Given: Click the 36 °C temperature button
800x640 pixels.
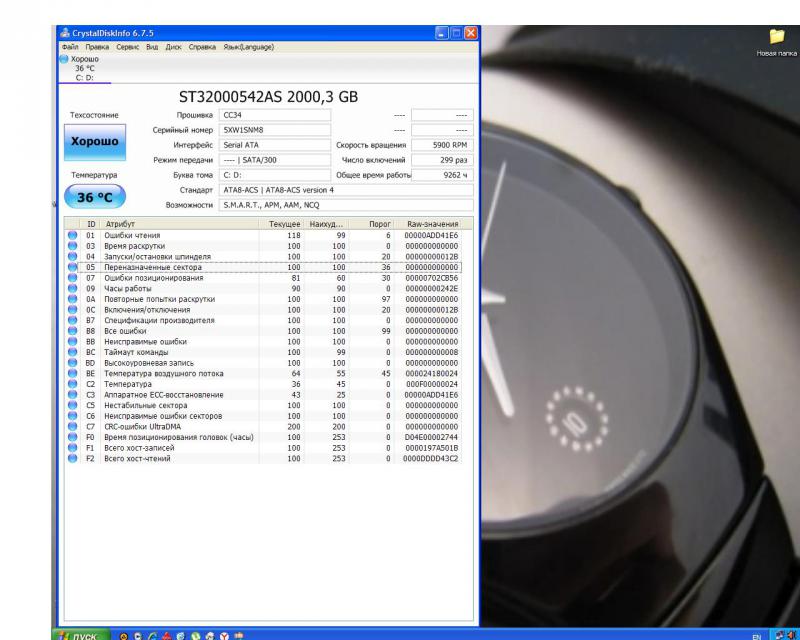Looking at the screenshot, I should [95, 197].
